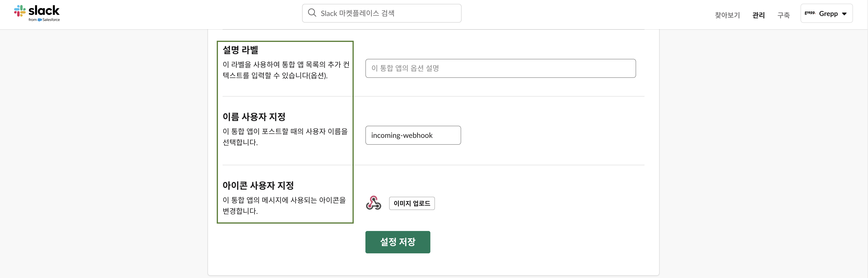Image resolution: width=868 pixels, height=278 pixels.
Task: Click the incoming-webhook name field
Action: coord(413,135)
